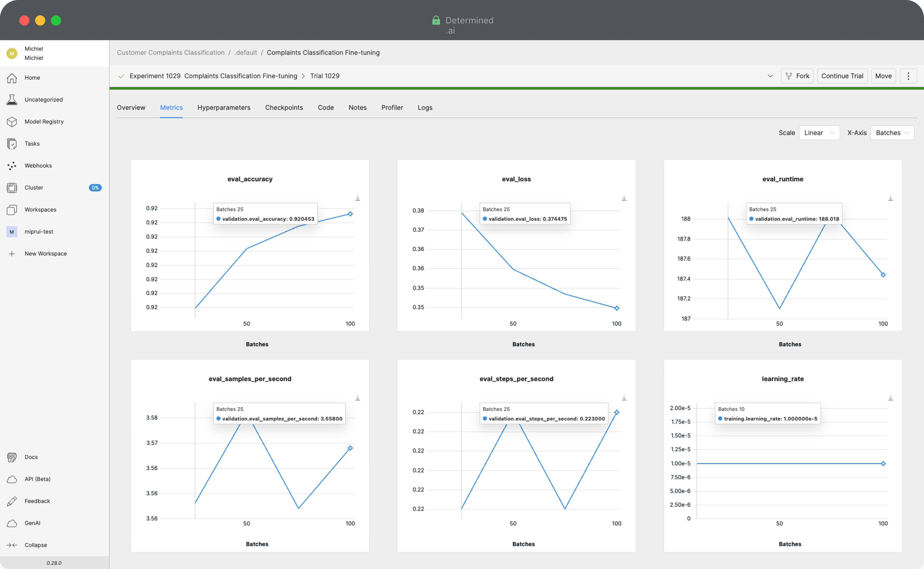
Task: Open the X-Axis Batches dropdown
Action: coord(892,133)
